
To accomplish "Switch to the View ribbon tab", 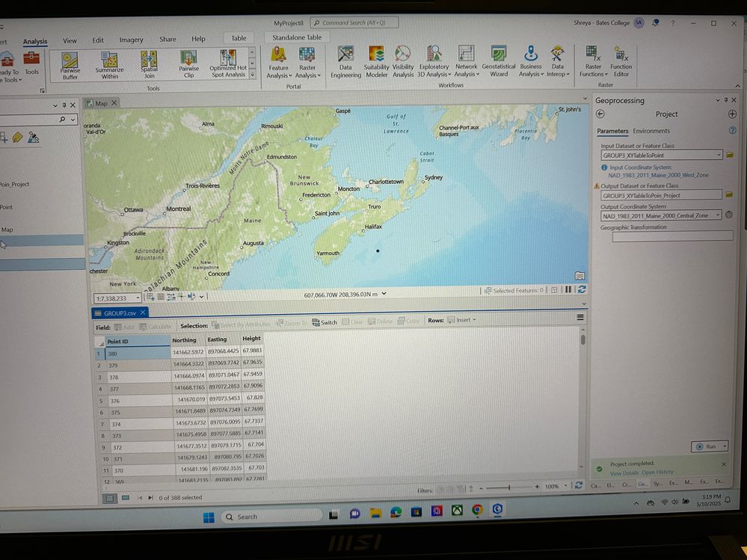I will coord(70,40).
